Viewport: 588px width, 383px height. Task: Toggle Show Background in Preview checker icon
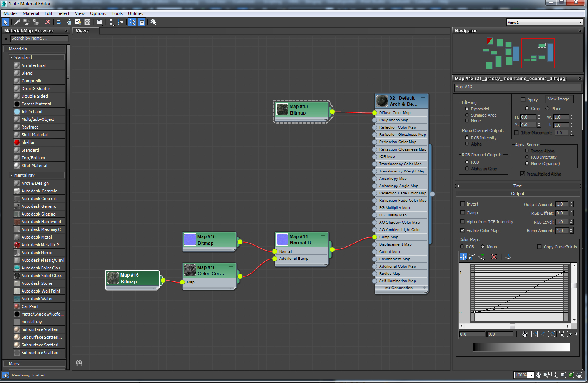(x=87, y=22)
